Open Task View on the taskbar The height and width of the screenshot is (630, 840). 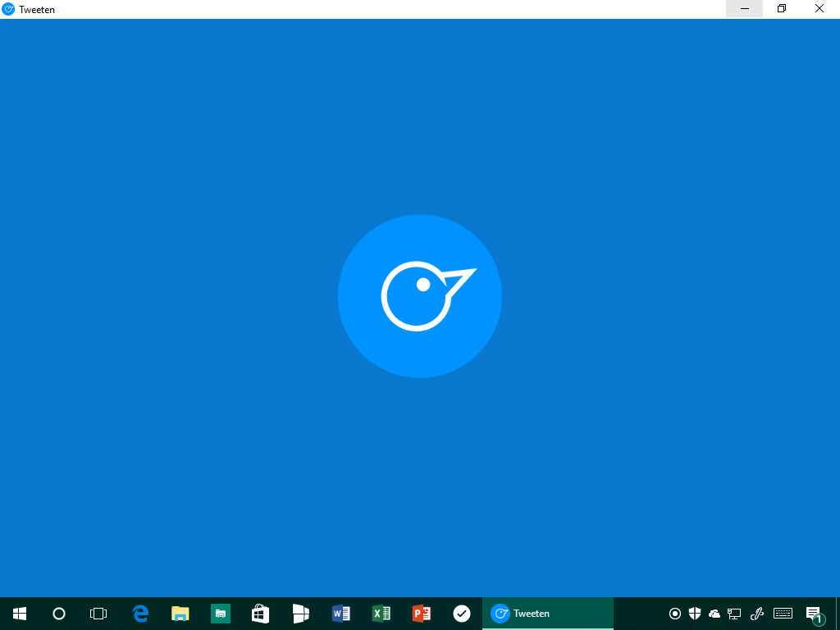(98, 614)
